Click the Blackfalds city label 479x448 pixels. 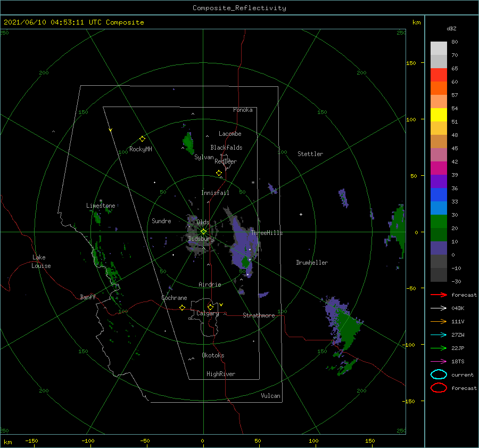coord(226,148)
